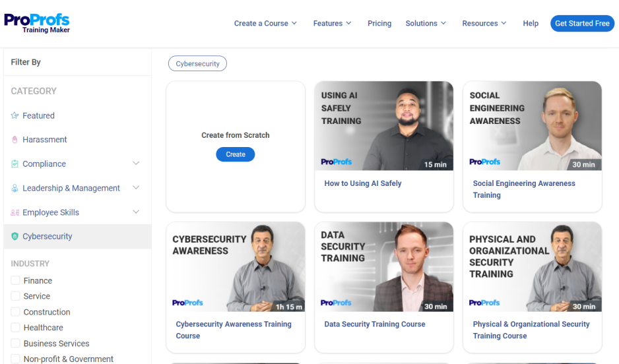The width and height of the screenshot is (619, 364).
Task: Tick the Service industry checkbox
Action: pos(15,296)
